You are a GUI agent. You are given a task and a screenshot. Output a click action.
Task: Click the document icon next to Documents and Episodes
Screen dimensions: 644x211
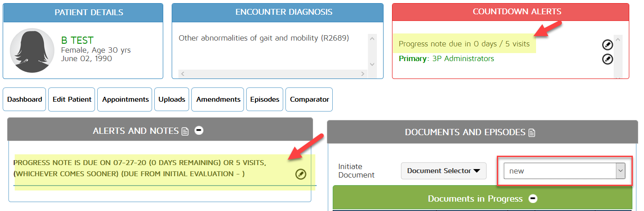[532, 132]
